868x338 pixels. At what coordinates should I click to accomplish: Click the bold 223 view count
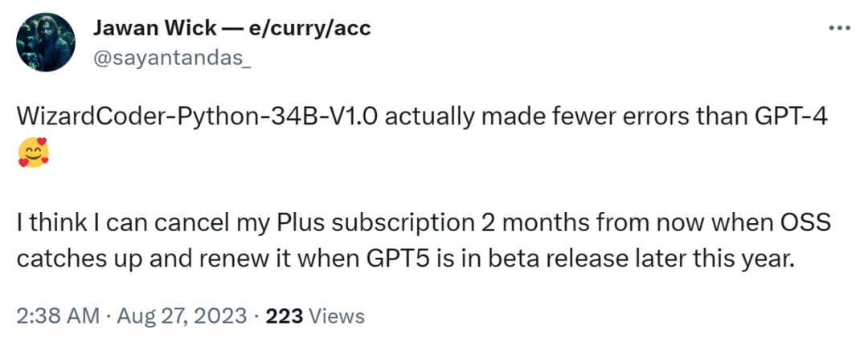pos(283,316)
